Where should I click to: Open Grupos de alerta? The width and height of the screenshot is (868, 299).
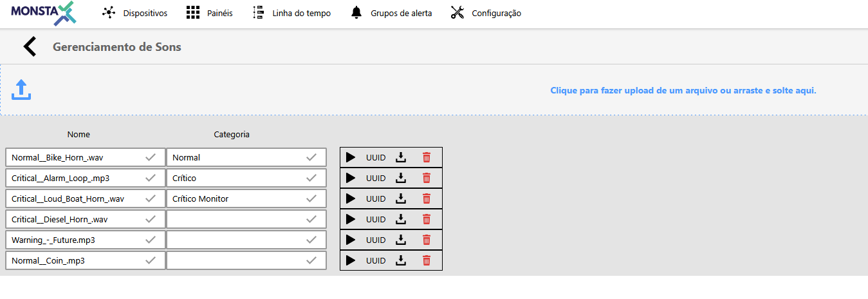point(391,13)
